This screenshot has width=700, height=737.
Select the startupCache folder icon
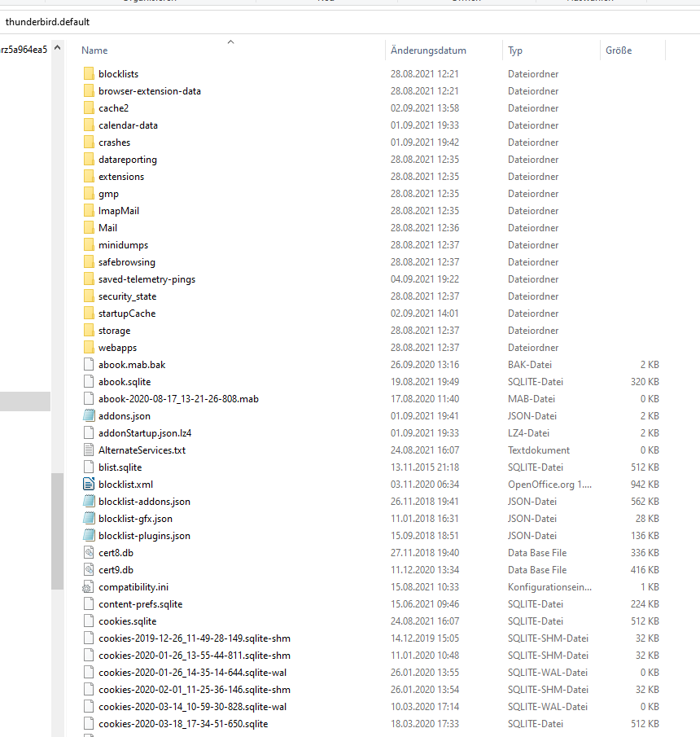tap(89, 313)
